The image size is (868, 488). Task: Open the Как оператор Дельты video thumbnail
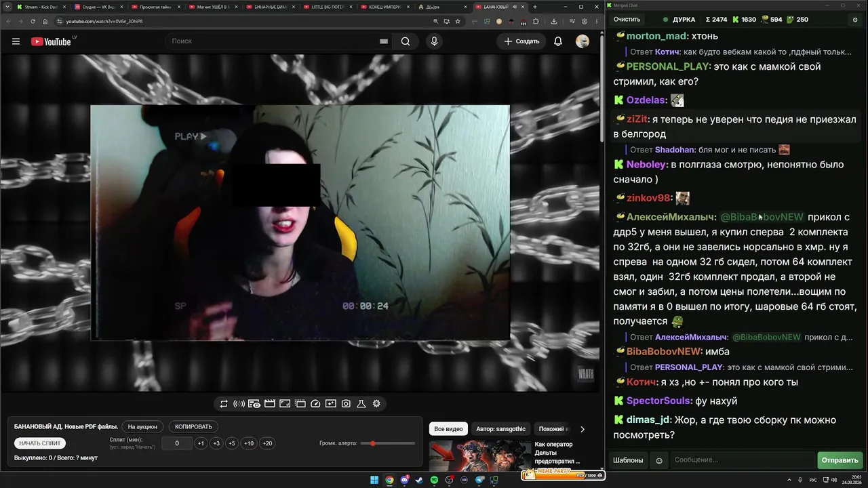480,456
